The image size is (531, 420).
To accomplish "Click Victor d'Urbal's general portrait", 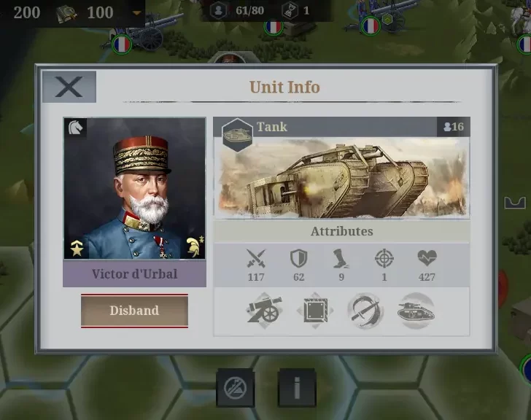I will tap(134, 189).
